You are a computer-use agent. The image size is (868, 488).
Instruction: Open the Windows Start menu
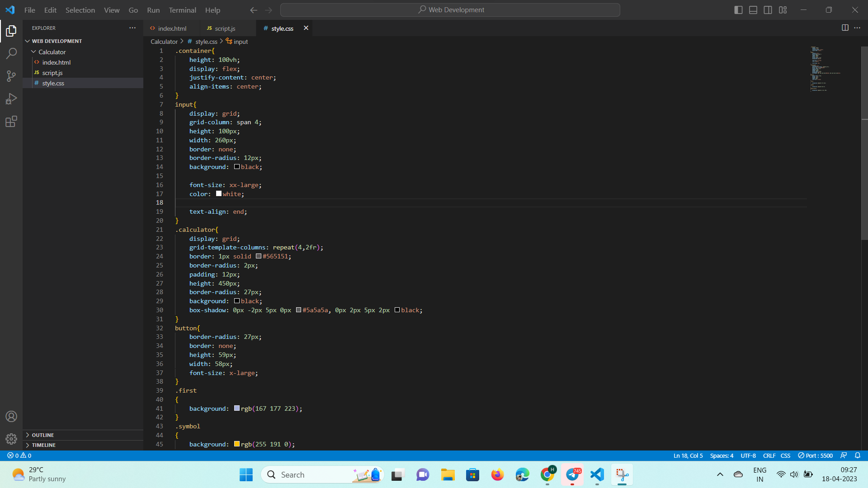click(x=246, y=475)
